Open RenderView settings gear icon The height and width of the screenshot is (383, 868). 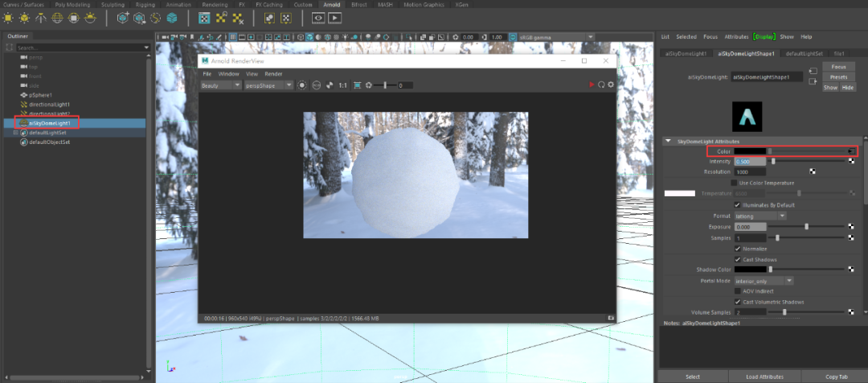611,84
